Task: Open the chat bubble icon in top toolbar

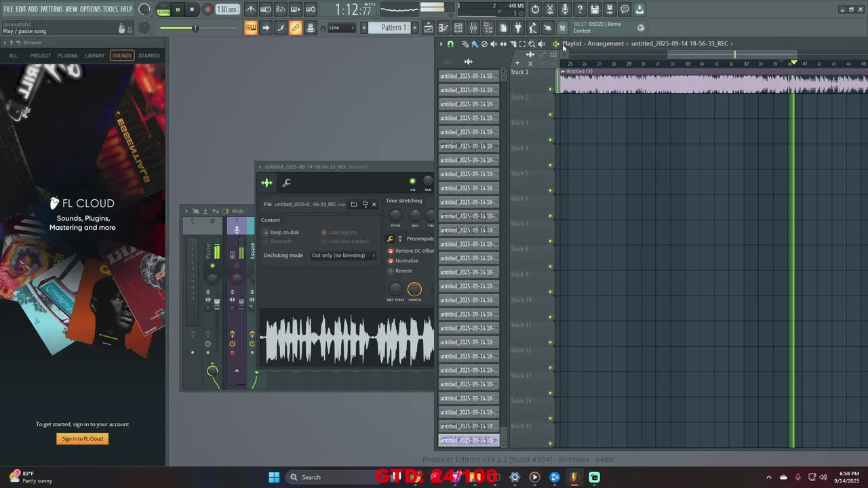Action: [x=625, y=9]
